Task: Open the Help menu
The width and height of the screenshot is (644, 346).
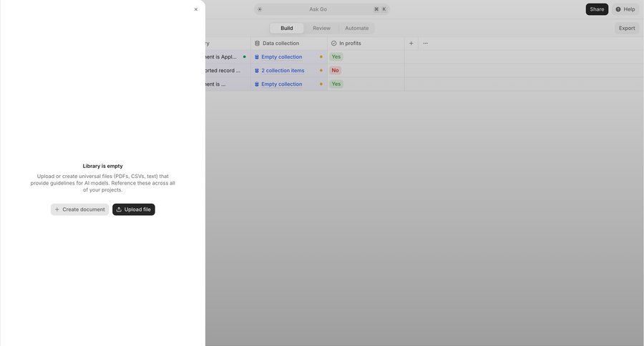Action: [625, 9]
